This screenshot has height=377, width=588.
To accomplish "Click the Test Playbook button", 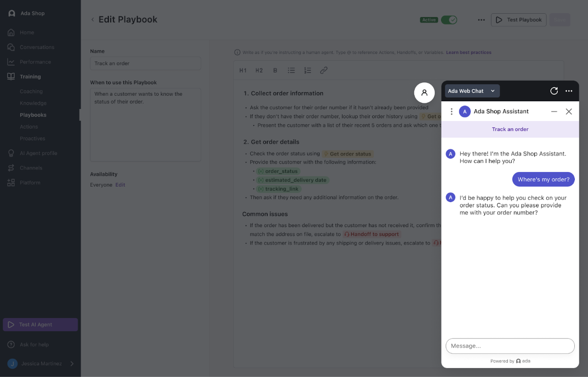I will pyautogui.click(x=519, y=20).
